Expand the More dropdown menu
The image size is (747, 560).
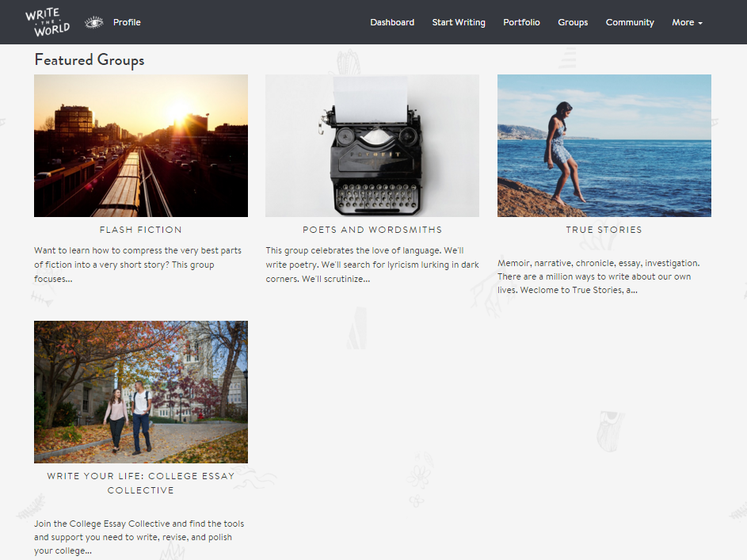tap(687, 22)
